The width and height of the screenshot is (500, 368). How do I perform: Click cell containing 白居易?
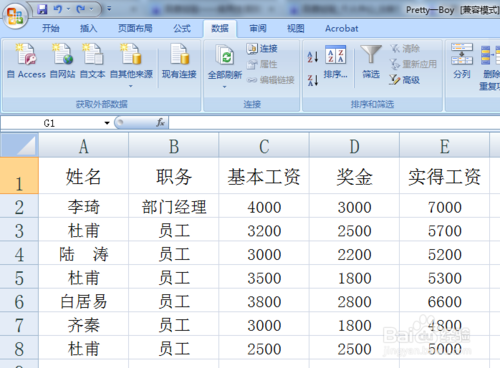pyautogui.click(x=83, y=301)
